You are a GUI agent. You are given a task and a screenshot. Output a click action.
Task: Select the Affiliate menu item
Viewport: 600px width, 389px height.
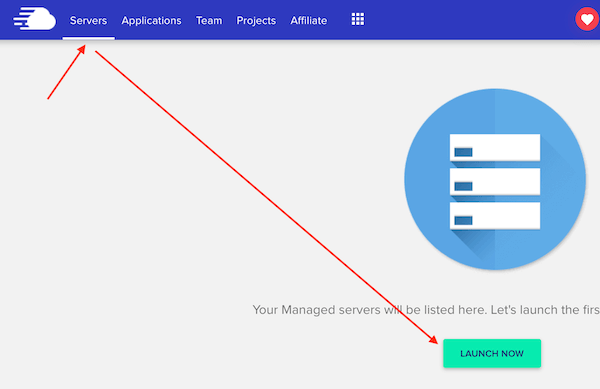[308, 20]
